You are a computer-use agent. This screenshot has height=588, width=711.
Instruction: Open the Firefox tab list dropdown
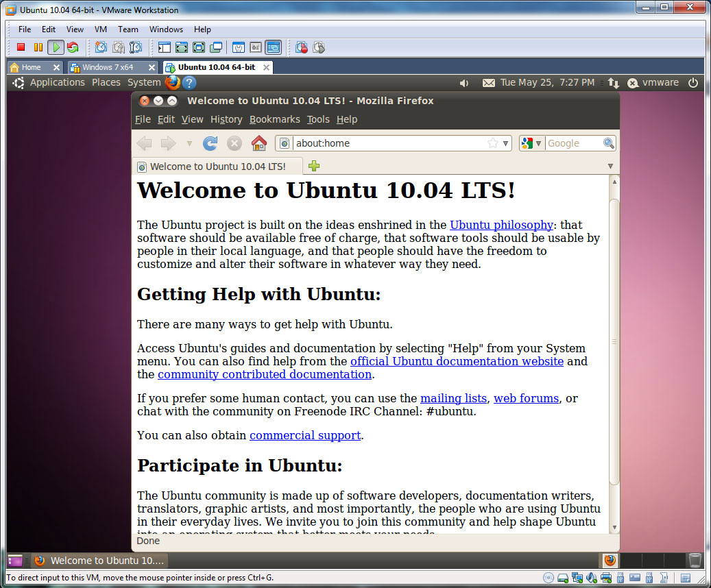point(610,166)
